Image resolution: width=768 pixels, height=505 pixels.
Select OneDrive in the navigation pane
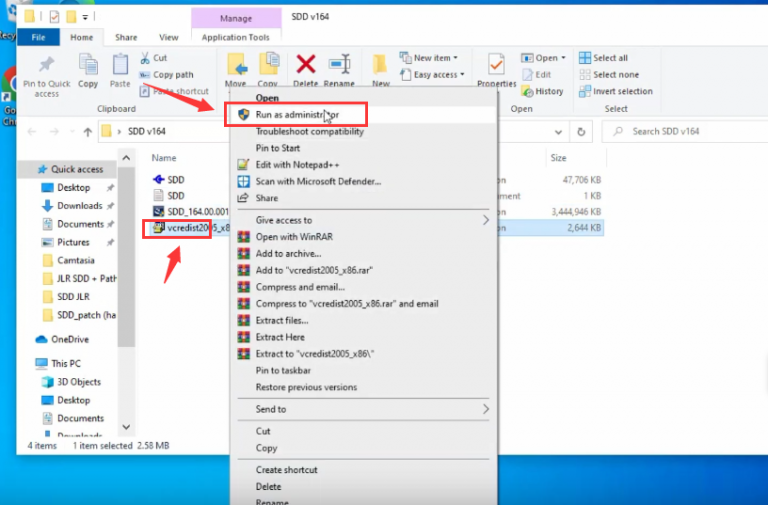pos(69,340)
